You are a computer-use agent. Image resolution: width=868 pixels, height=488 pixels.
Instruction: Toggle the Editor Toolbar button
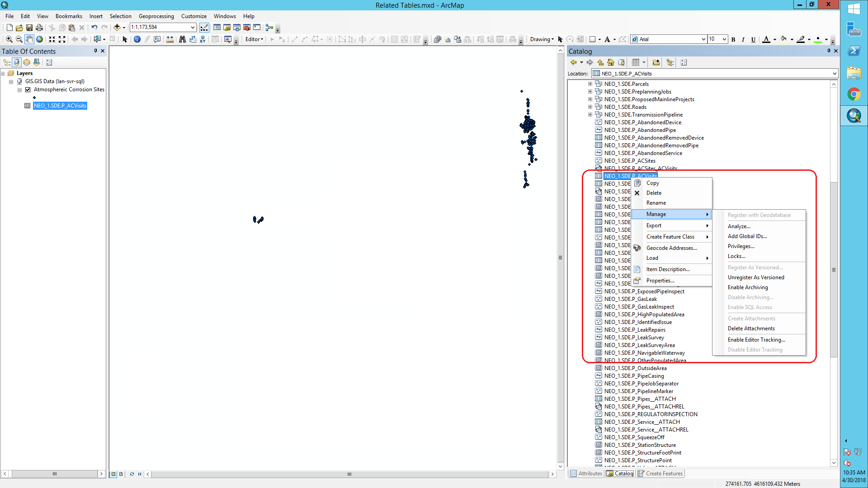click(x=204, y=28)
